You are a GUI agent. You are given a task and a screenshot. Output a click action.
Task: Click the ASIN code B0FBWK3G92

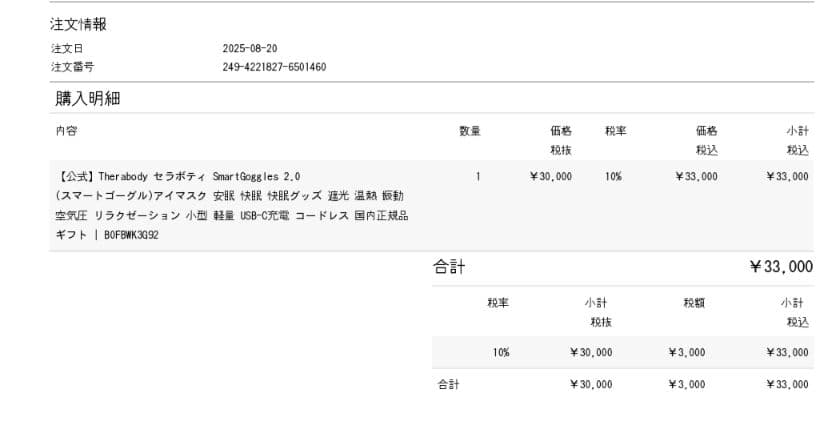coord(131,235)
